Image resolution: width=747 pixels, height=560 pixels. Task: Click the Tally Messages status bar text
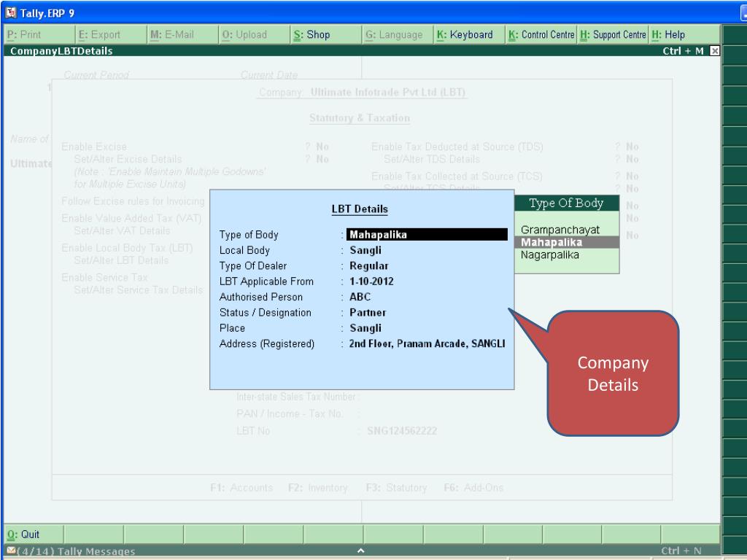(76, 551)
